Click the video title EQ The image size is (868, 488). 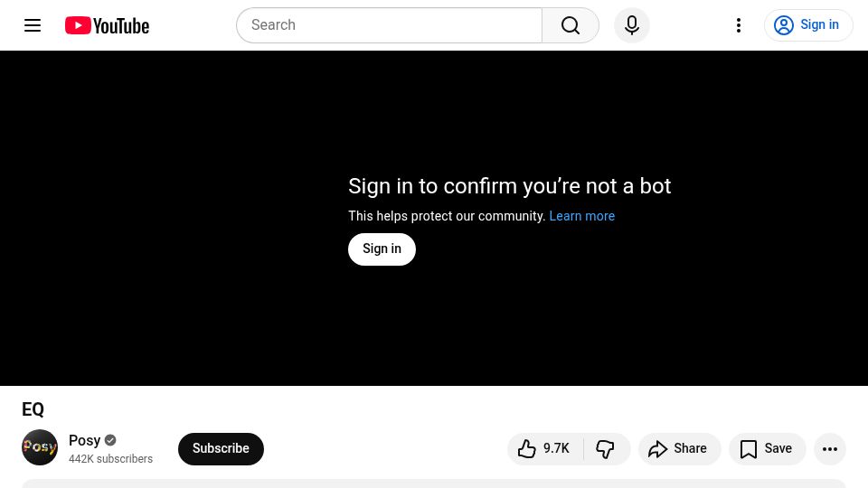(x=33, y=409)
